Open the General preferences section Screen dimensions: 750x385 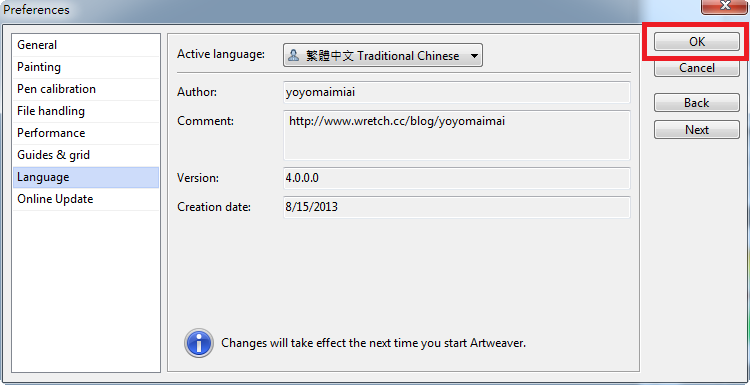pyautogui.click(x=86, y=45)
